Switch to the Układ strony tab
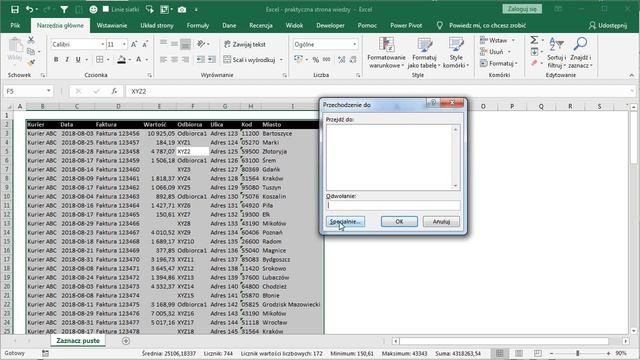 157,25
